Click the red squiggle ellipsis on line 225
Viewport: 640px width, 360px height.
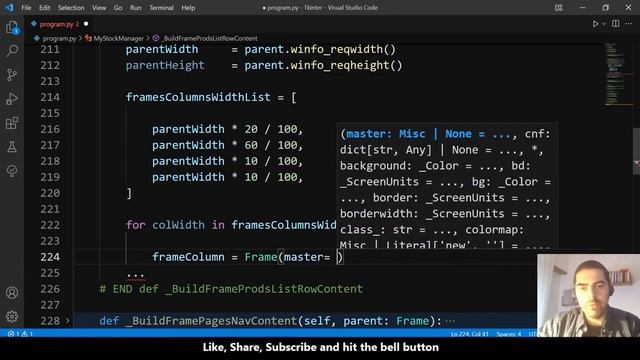(x=136, y=274)
